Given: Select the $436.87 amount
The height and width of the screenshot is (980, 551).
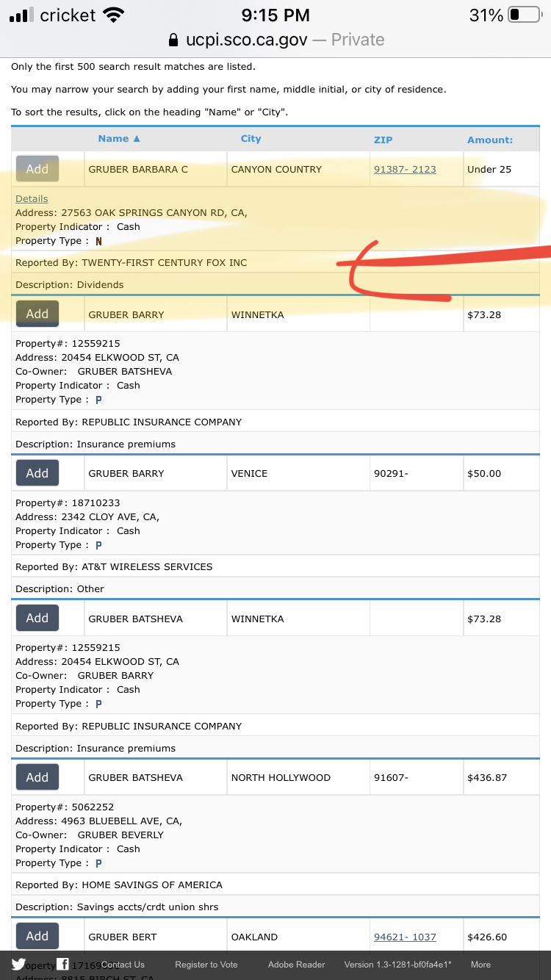Looking at the screenshot, I should pyautogui.click(x=487, y=777).
